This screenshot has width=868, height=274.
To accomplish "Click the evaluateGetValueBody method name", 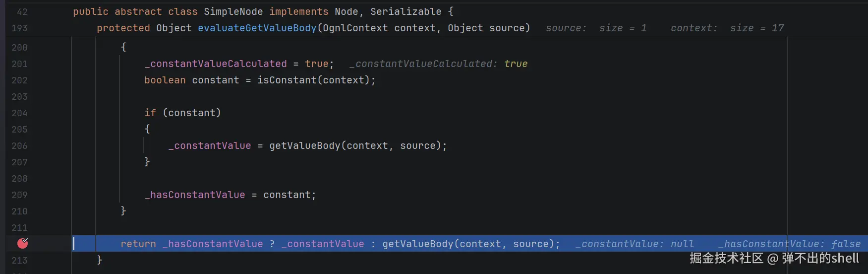I will 257,28.
